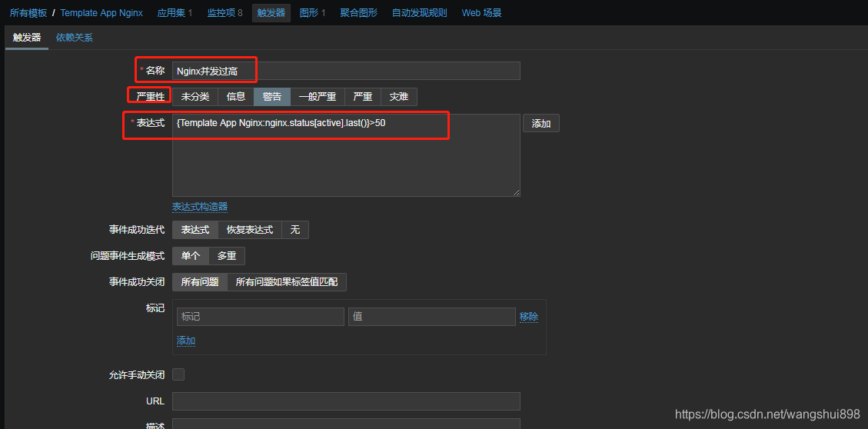Click 添加 link under tags

(x=186, y=341)
